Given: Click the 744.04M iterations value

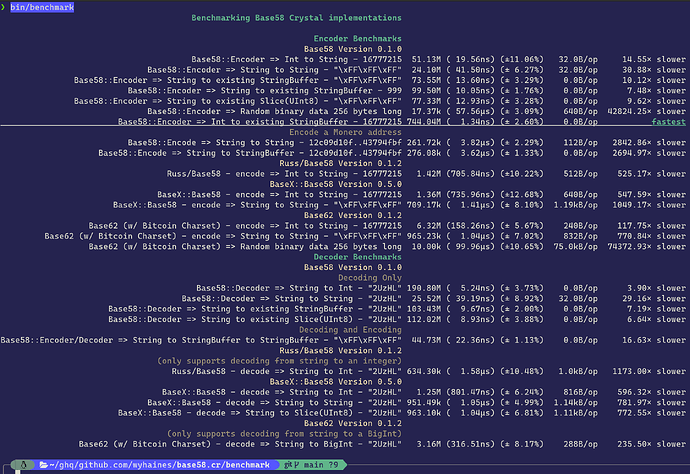Looking at the screenshot, I should click(x=424, y=122).
